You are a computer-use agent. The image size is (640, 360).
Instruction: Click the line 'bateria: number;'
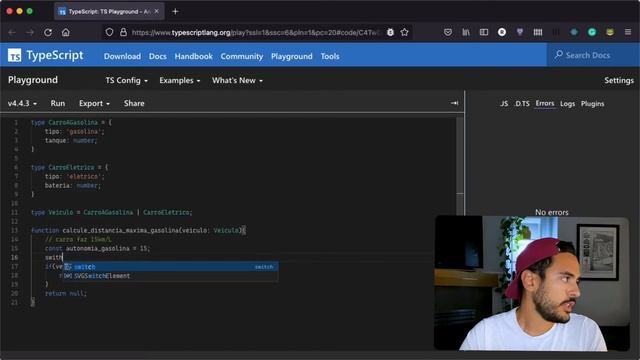[72, 185]
